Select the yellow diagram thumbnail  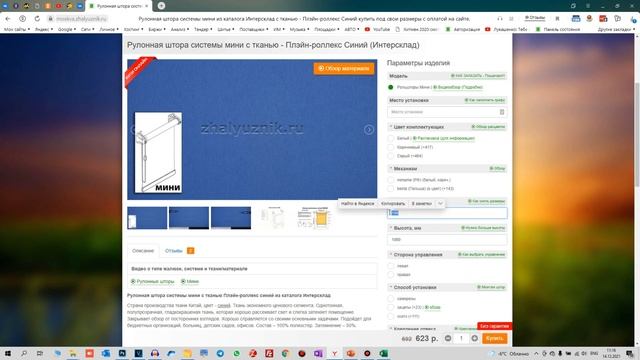(314, 218)
